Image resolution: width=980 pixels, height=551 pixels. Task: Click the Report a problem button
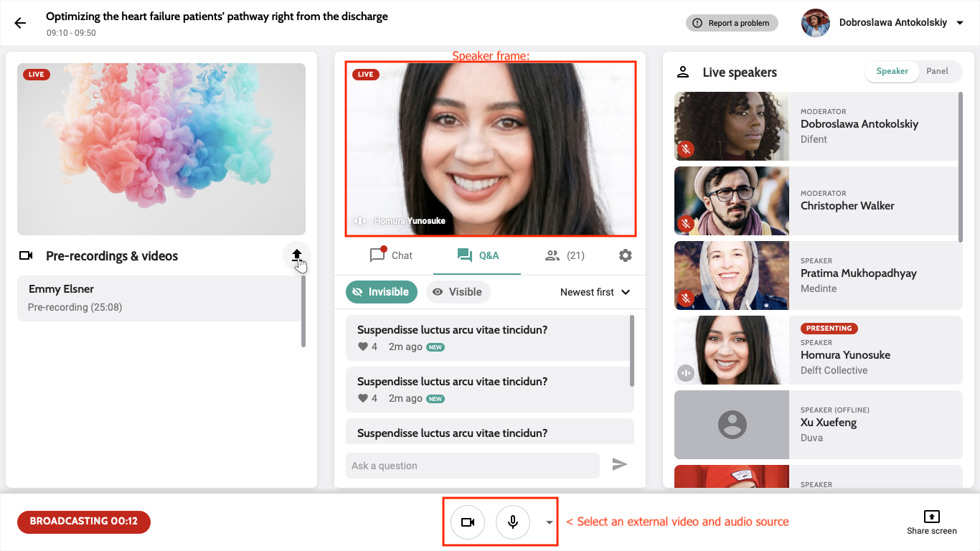tap(732, 23)
